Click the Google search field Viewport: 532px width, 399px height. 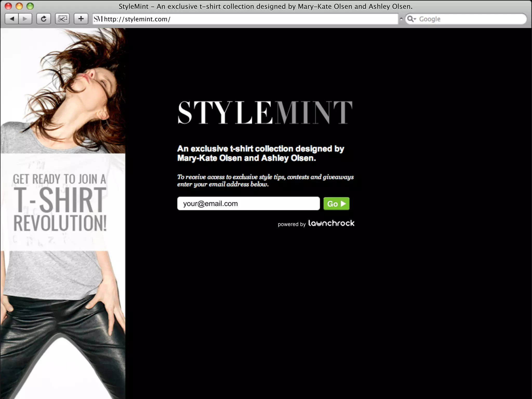(x=468, y=19)
